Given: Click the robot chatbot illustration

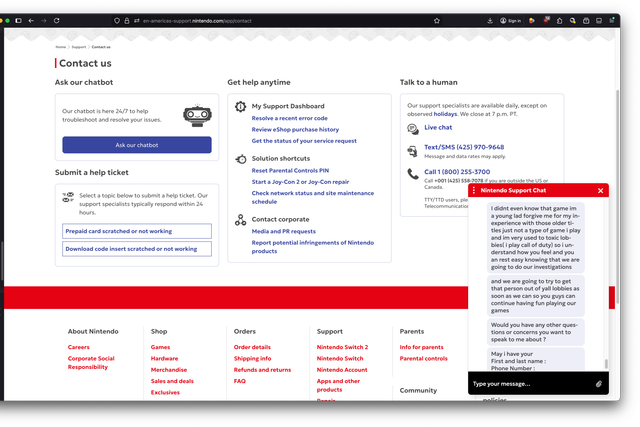Looking at the screenshot, I should pos(197,116).
